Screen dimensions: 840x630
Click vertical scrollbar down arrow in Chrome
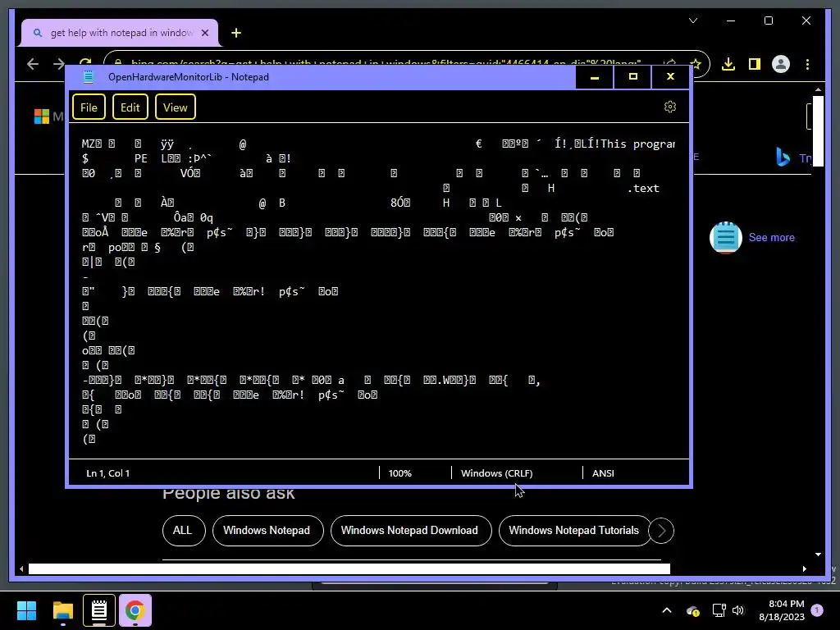point(818,555)
